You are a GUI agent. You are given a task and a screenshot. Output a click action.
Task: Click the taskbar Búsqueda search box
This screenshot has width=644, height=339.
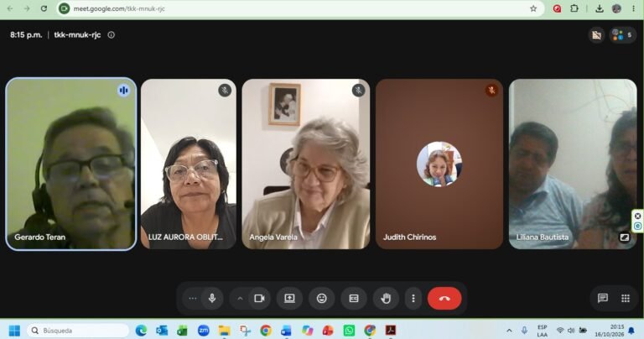[78, 331]
